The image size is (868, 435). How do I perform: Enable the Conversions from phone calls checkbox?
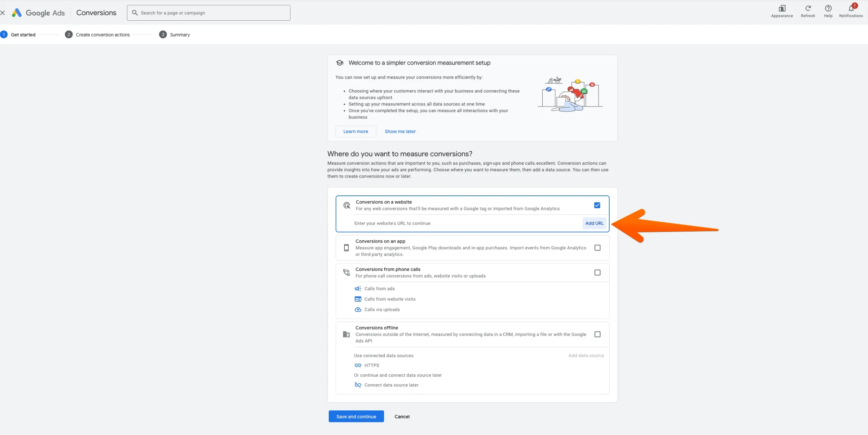pos(597,273)
